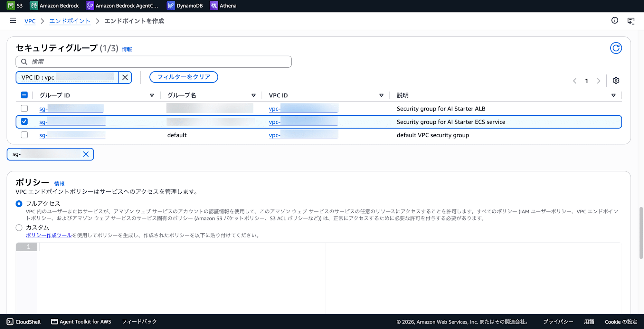Select the カスタム policy option
Image resolution: width=644 pixels, height=329 pixels.
pyautogui.click(x=19, y=227)
